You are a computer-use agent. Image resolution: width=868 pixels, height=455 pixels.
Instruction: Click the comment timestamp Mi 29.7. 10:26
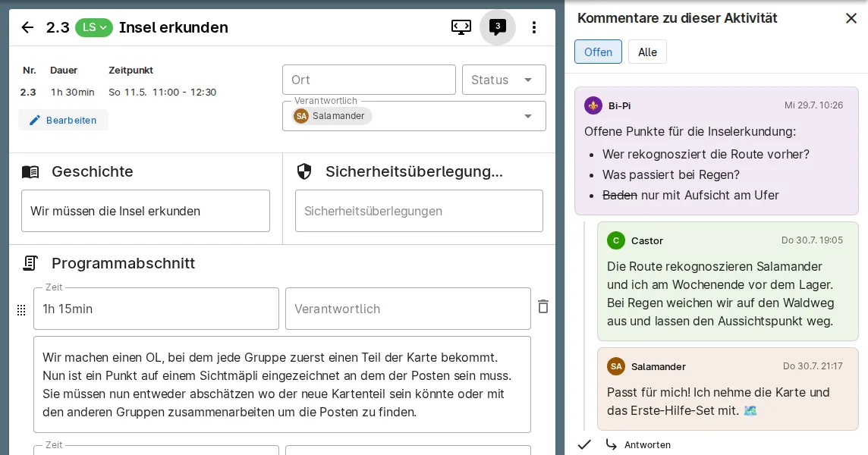tap(813, 105)
